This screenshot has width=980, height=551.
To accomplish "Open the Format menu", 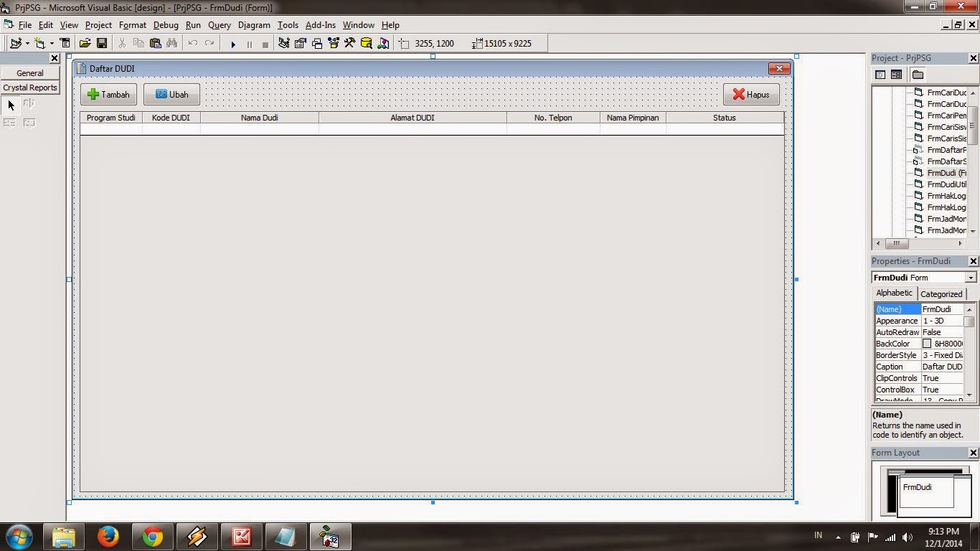I will click(x=133, y=25).
